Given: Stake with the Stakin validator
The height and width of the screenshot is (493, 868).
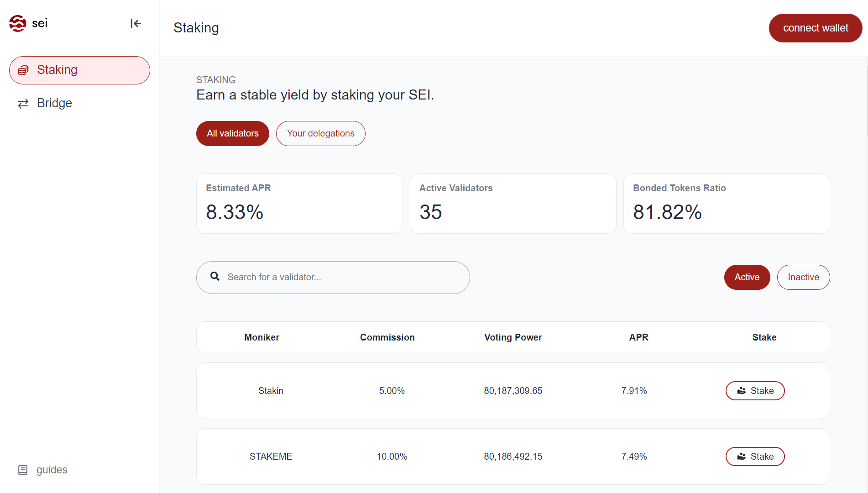Looking at the screenshot, I should [755, 391].
